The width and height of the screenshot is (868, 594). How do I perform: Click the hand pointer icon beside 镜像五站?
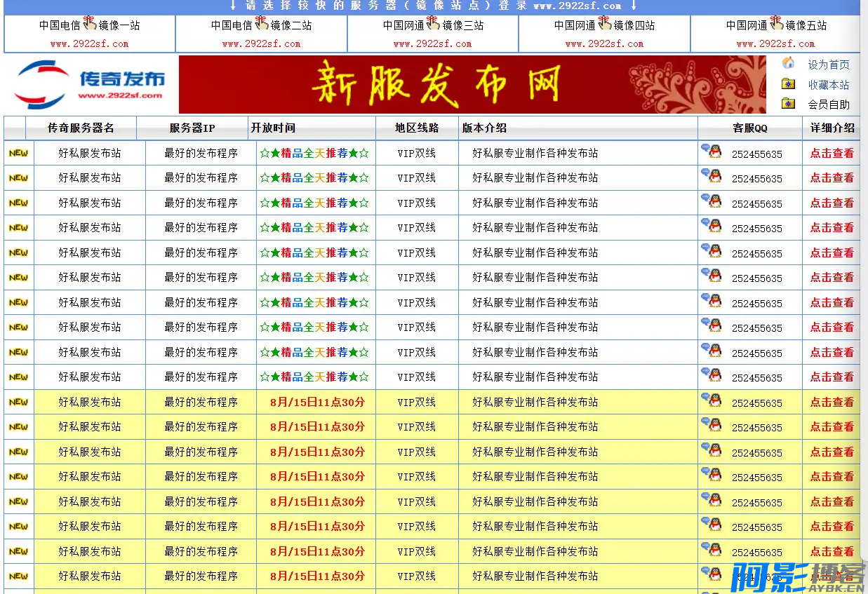(x=776, y=23)
